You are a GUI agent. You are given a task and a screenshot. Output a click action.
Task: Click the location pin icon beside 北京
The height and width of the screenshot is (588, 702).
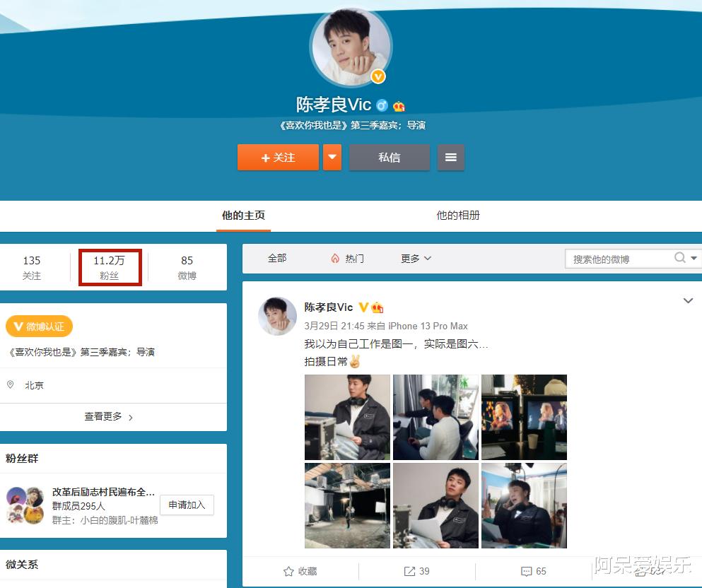[x=9, y=386]
